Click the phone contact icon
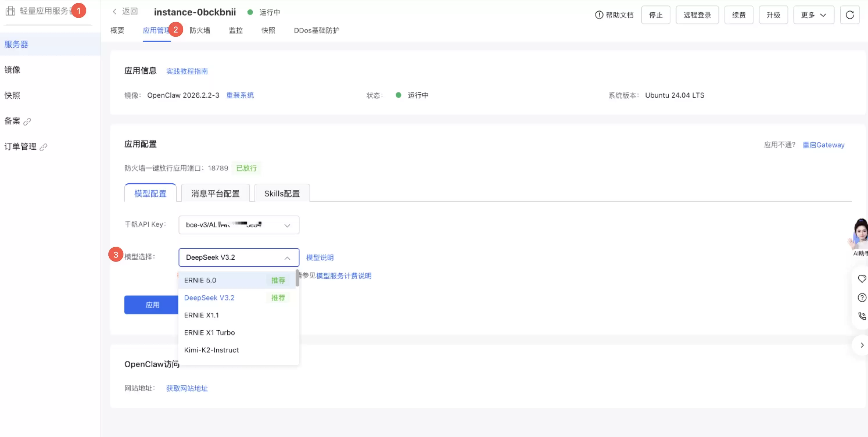This screenshot has height=437, width=868. 862,316
